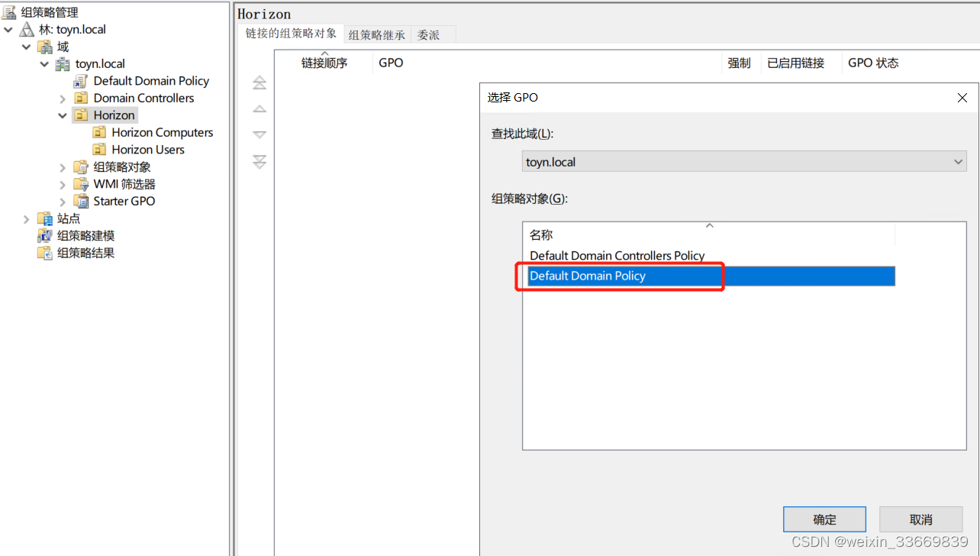
Task: Select the 组策略管理 root label
Action: (50, 12)
